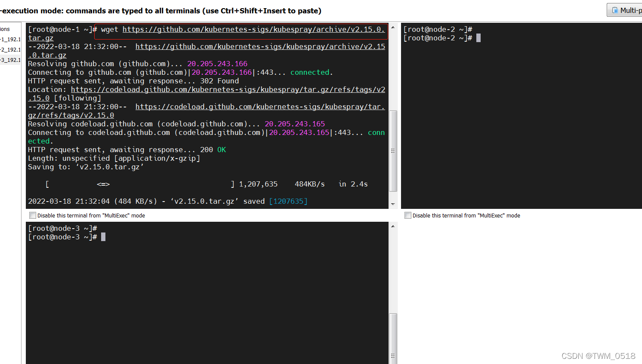
Task: Click the sidebar header labeled 'ions'
Action: coord(5,29)
